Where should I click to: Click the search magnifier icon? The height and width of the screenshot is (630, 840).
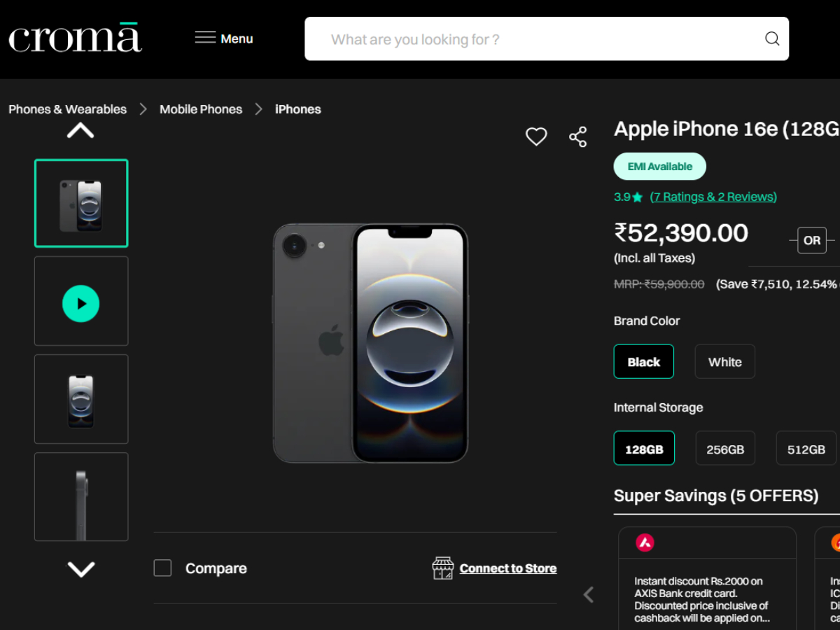772,39
